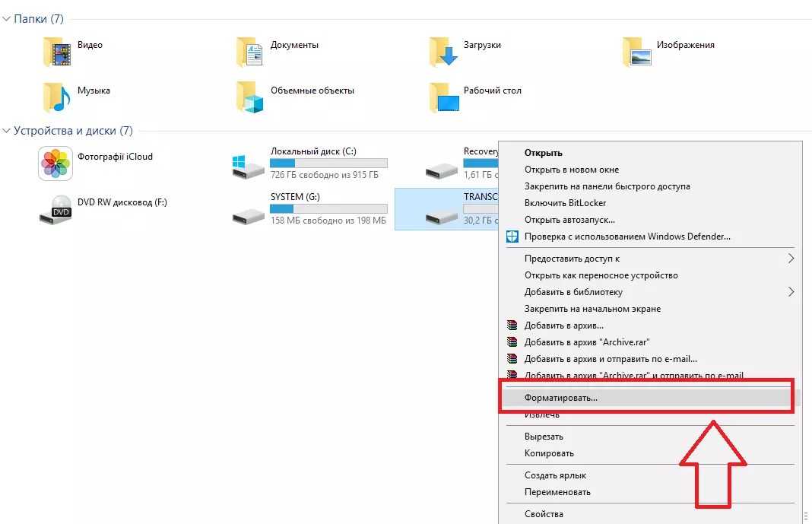Click WinRAR icon beside Добавить в архив "Archive.rar"

(512, 342)
